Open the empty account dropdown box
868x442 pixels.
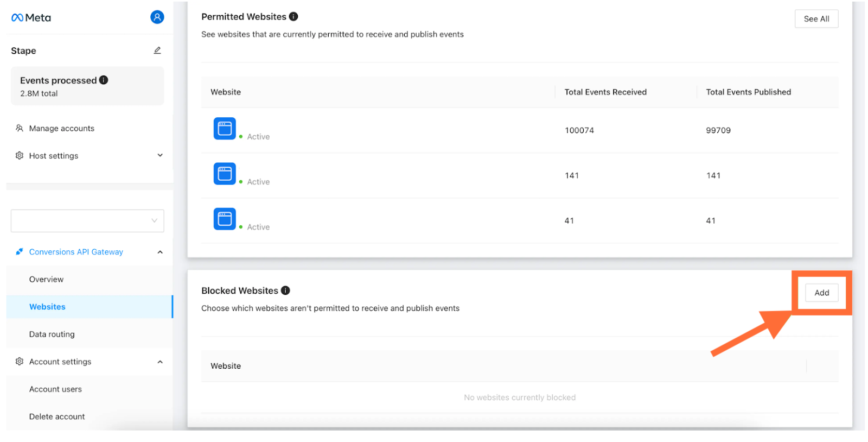pyautogui.click(x=87, y=220)
